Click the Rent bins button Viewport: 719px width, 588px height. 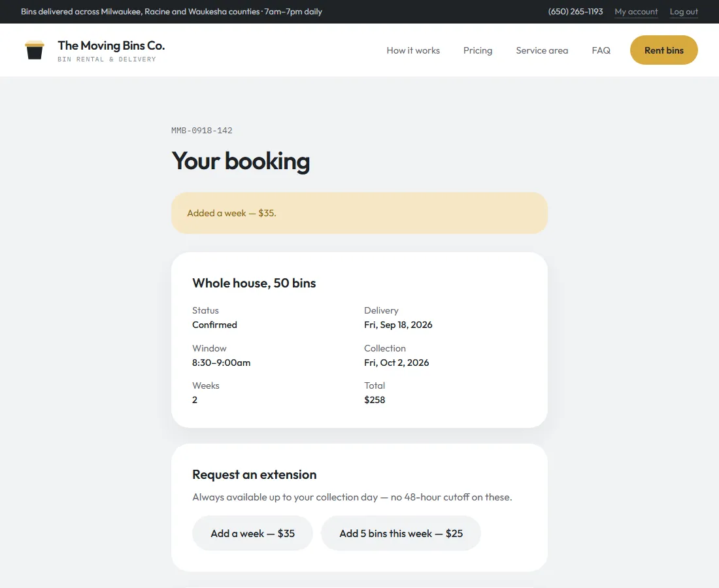tap(663, 50)
